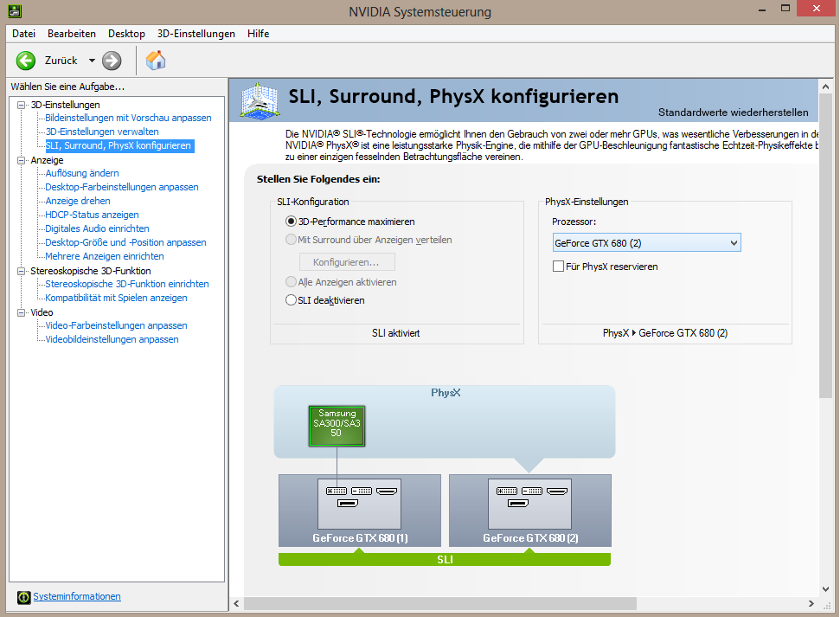Screen dimensions: 840x617
Task: Open Video-Farbeinstellungen anpassen
Action: point(116,326)
